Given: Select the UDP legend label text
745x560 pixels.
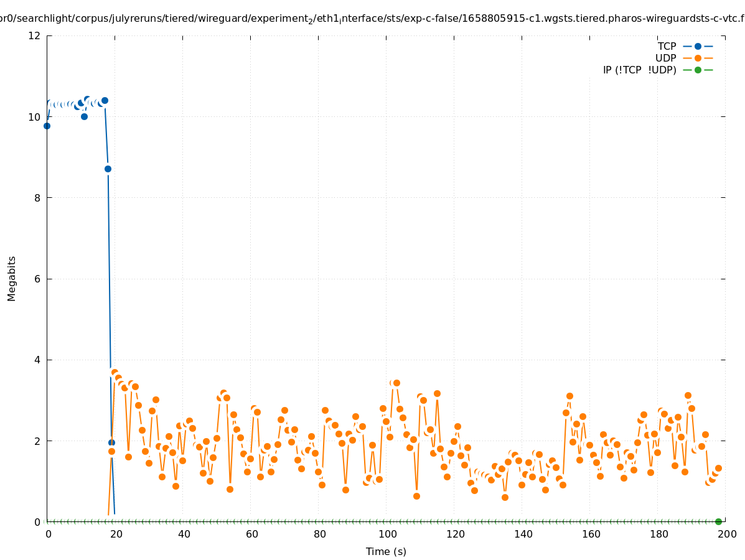Looking at the screenshot, I should [x=665, y=58].
